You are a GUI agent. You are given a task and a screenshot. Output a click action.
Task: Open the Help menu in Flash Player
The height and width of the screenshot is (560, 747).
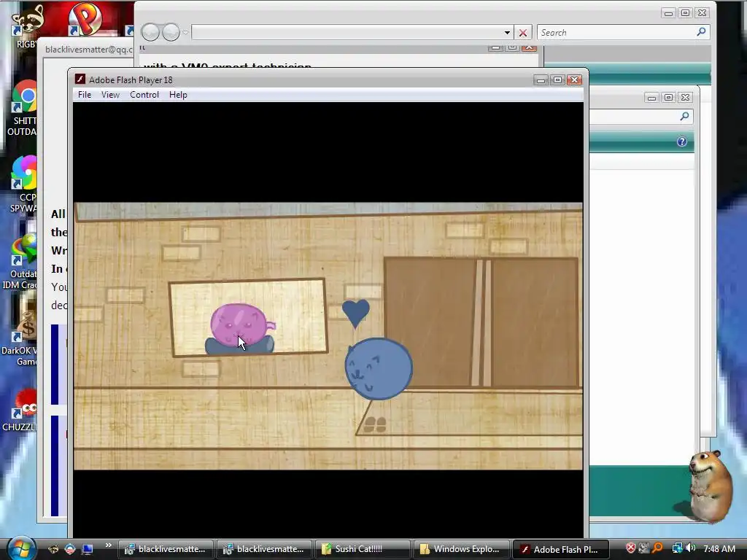pyautogui.click(x=178, y=95)
